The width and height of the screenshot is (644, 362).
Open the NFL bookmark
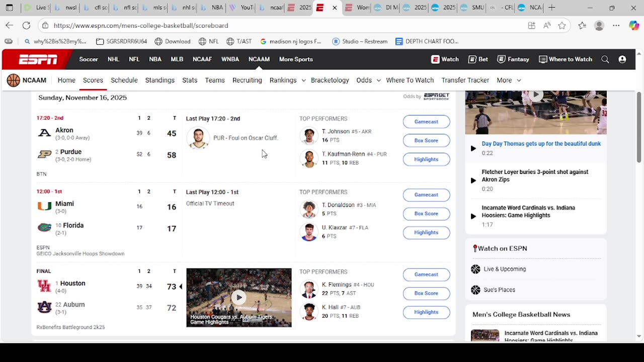tap(208, 42)
